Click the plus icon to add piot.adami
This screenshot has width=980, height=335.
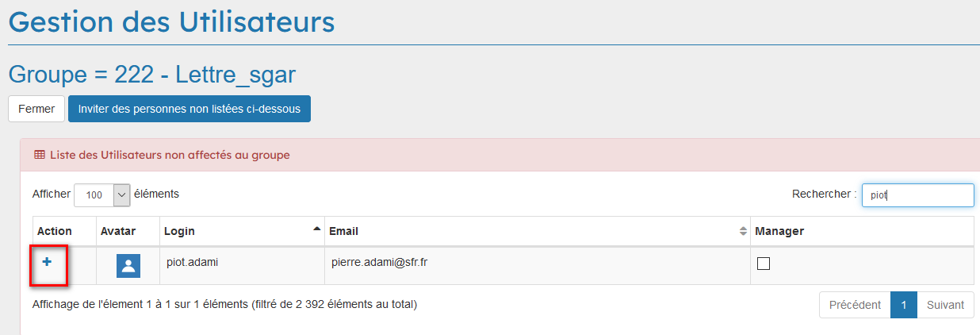47,262
